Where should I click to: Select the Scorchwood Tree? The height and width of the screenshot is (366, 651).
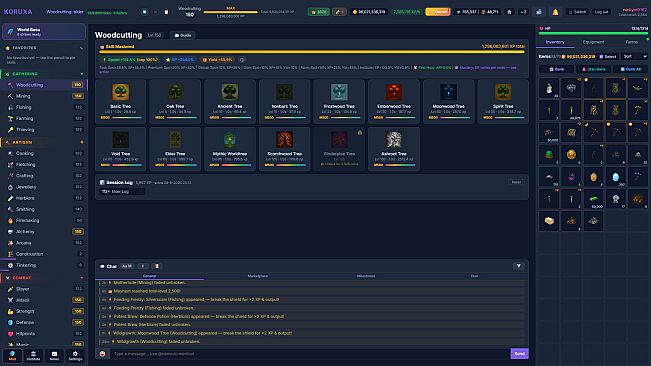click(284, 149)
